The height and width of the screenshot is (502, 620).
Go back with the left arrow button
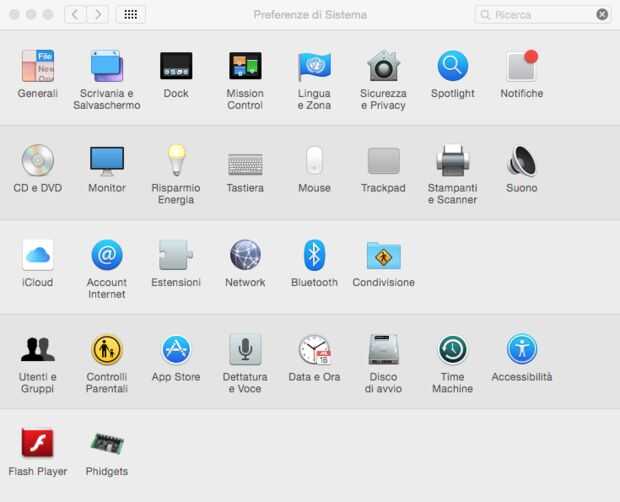(75, 15)
